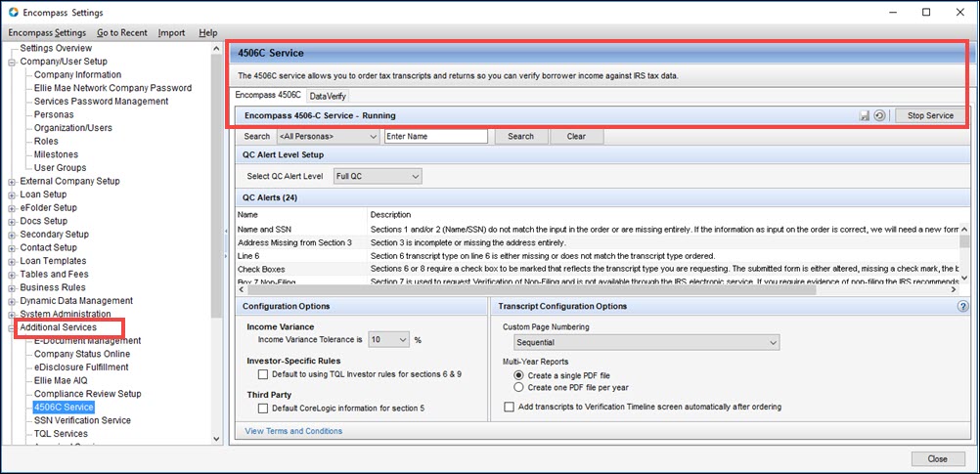
Task: Check Default CoreLogic information for section 5
Action: 263,409
